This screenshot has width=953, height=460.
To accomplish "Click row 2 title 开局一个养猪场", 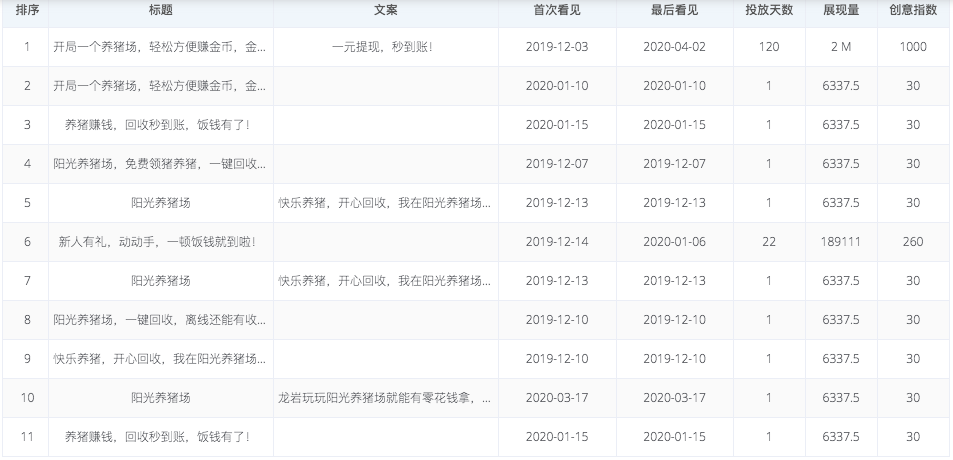I will [160, 86].
